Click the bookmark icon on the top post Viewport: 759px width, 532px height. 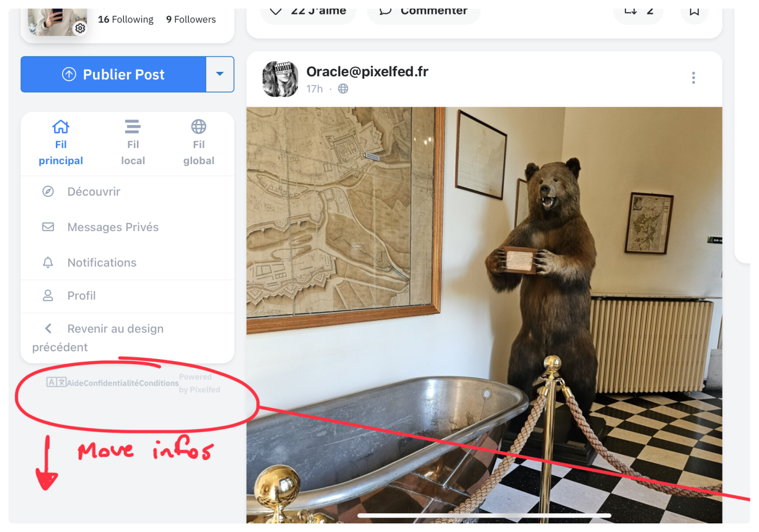(694, 11)
